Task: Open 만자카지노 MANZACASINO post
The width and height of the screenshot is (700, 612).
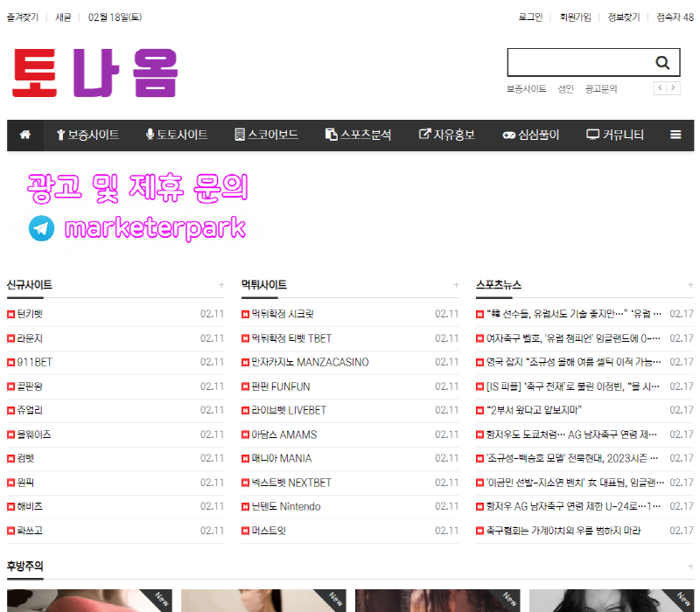Action: 310,362
